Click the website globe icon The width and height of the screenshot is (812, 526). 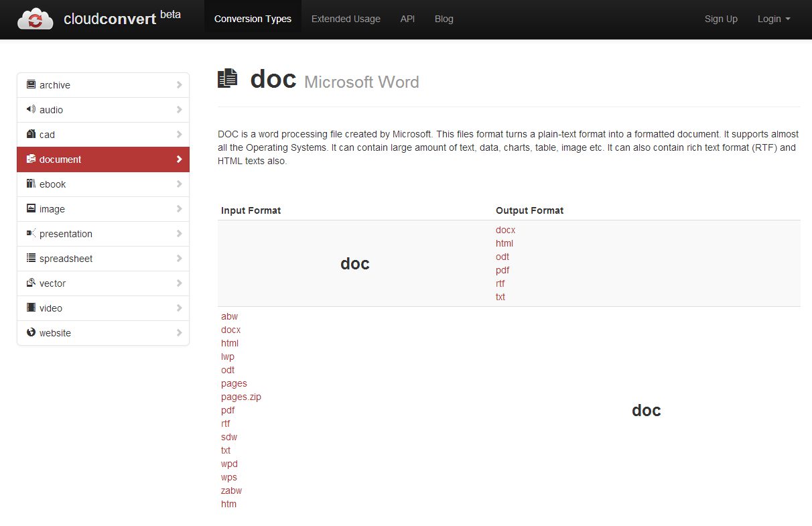click(31, 332)
